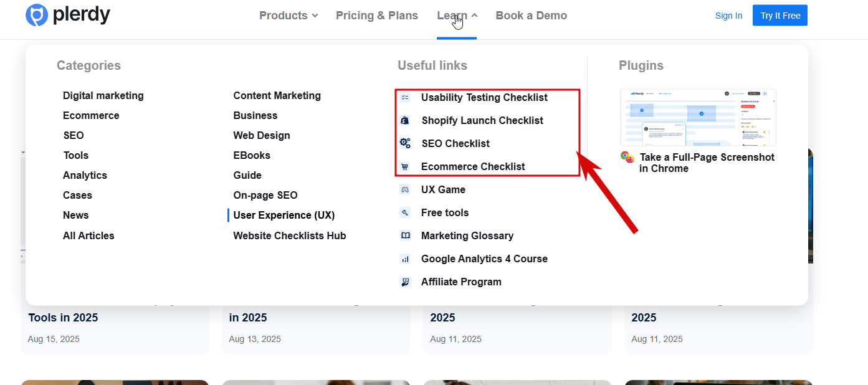Open Pricing & Plans page
Image resolution: width=868 pixels, height=385 pixels.
(377, 16)
